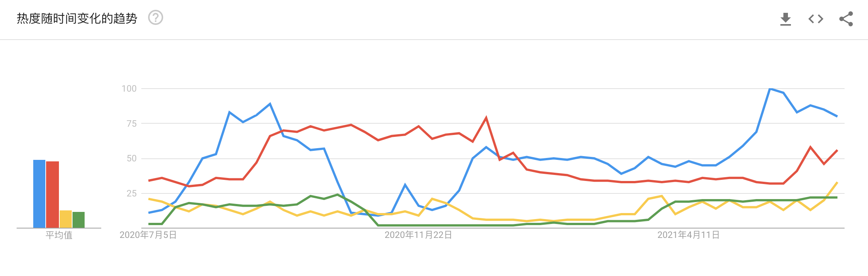
Task: Download the trend data as CSV
Action: tap(785, 19)
